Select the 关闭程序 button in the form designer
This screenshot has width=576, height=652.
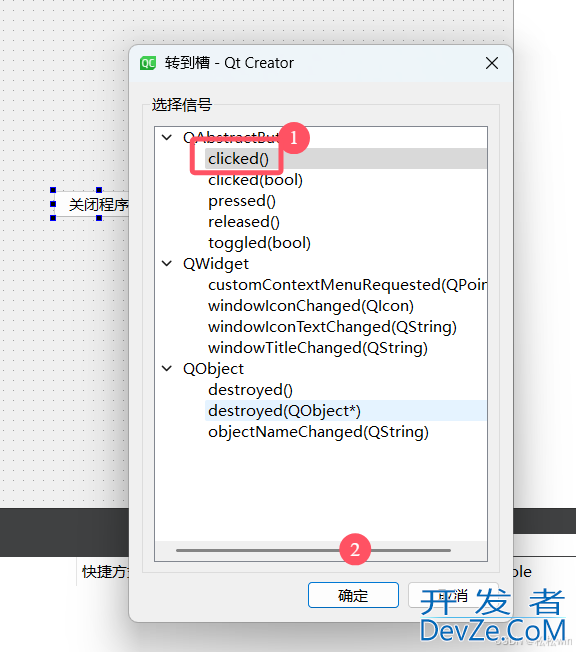[x=91, y=204]
